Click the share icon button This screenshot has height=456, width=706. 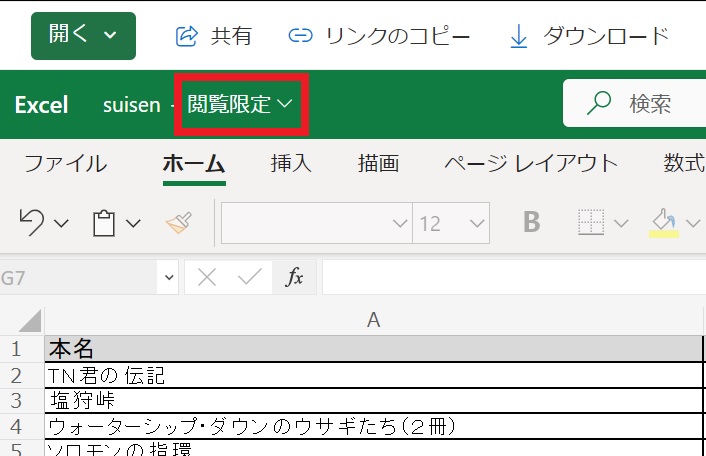point(186,36)
